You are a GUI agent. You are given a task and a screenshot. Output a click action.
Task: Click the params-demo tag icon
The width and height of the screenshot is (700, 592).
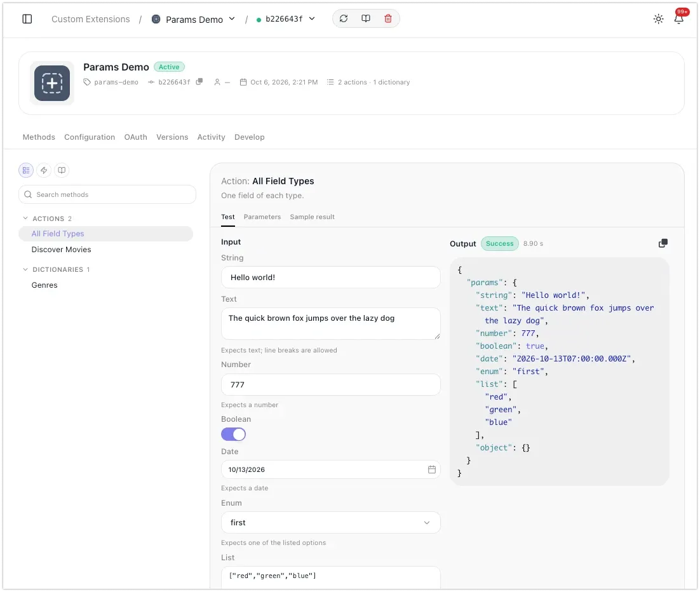(87, 82)
